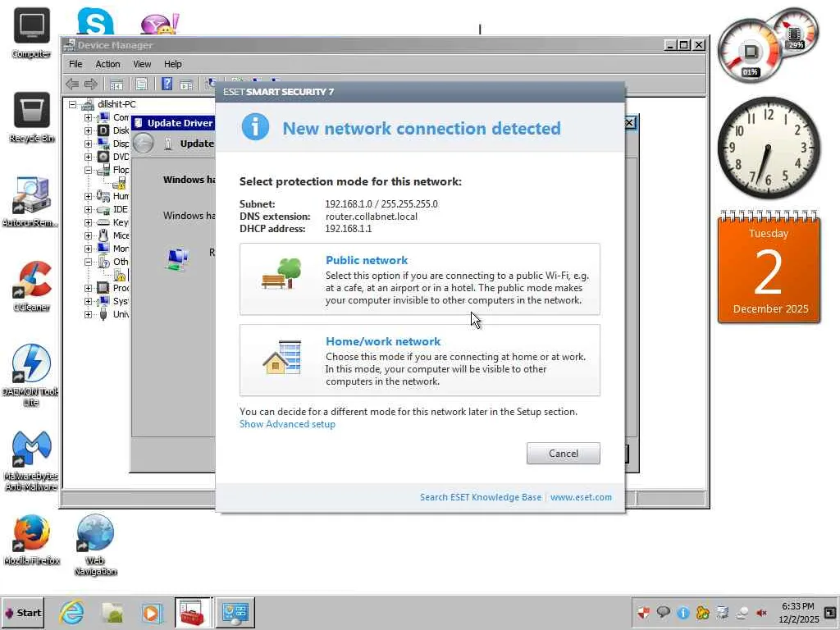
Task: Open the CCleaner desktop shortcut
Action: click(31, 286)
